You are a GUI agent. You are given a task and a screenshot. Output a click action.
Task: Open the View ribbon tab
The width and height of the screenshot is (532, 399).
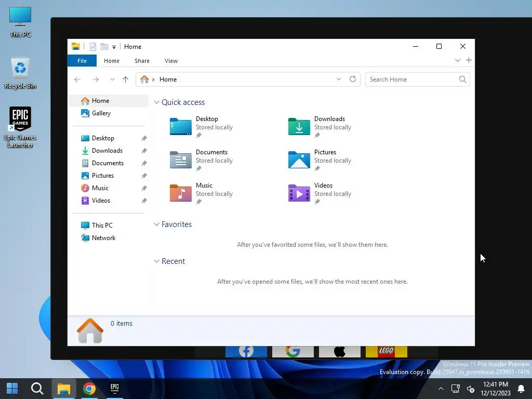[x=171, y=61]
